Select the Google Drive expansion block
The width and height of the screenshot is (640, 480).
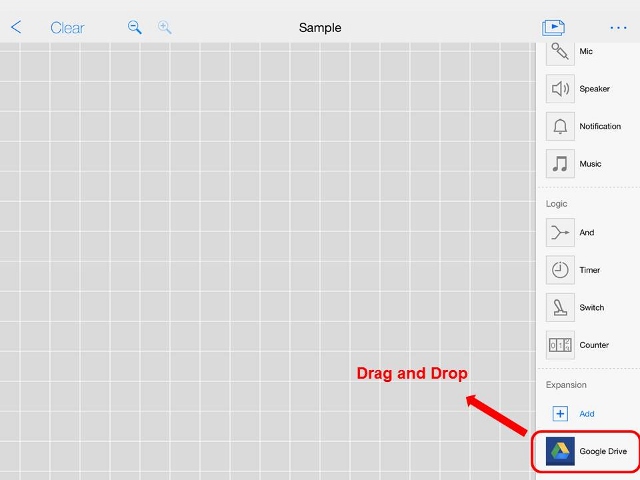pyautogui.click(x=586, y=451)
